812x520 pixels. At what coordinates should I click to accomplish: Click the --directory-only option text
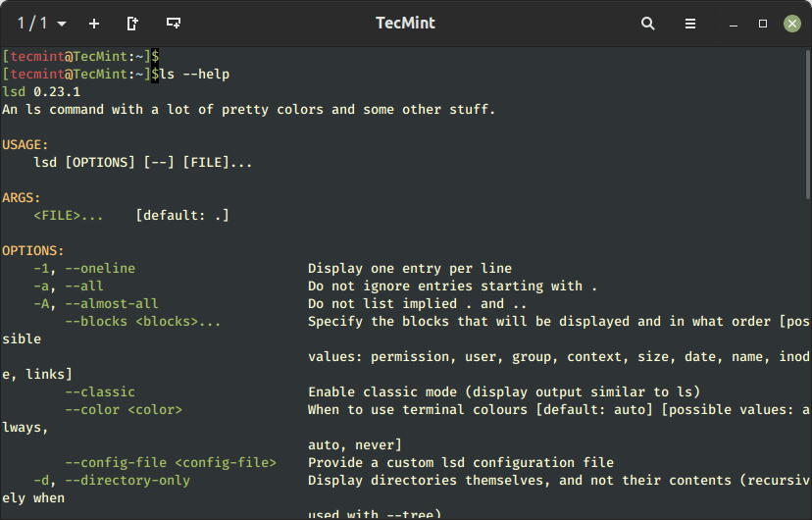coord(127,481)
